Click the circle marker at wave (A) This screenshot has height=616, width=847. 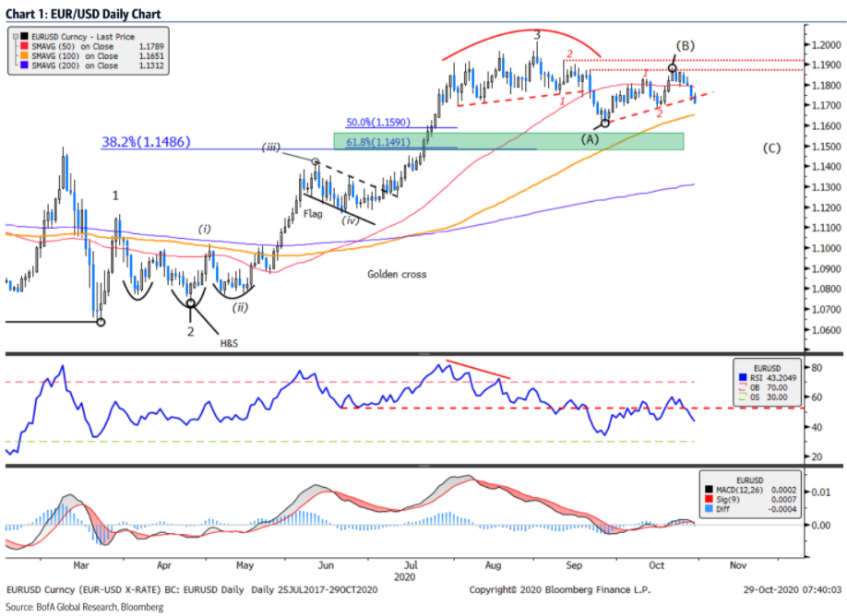(605, 124)
